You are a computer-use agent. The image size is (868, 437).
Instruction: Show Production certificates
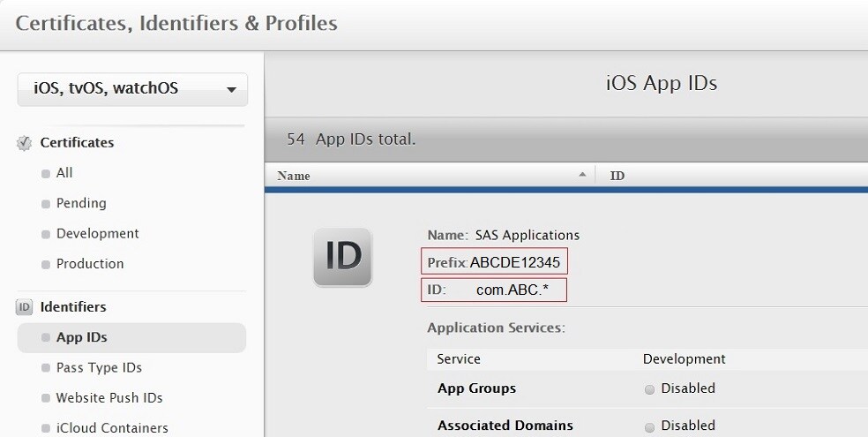pyautogui.click(x=90, y=264)
